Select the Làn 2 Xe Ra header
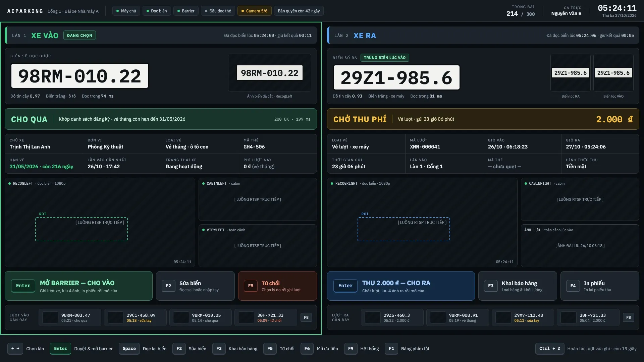Viewport: 644px width, 362px height. (x=483, y=36)
